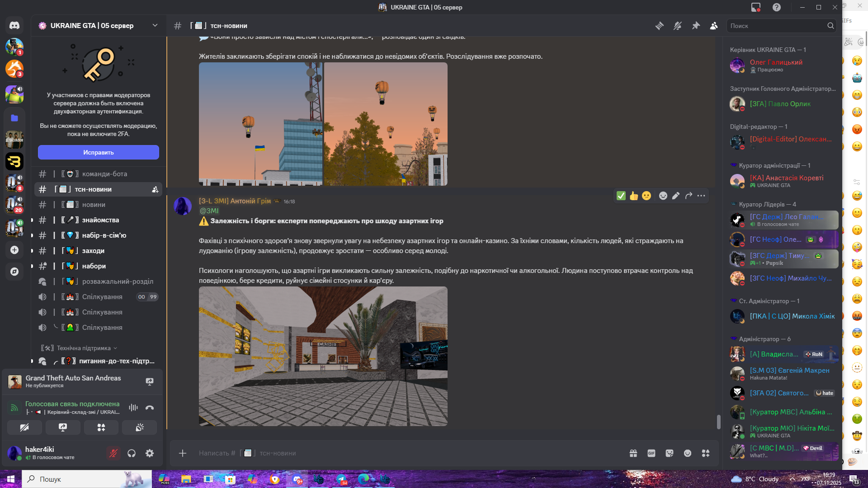Viewport: 868px width, 488px height.
Task: Toggle deafen headphones
Action: [x=132, y=453]
